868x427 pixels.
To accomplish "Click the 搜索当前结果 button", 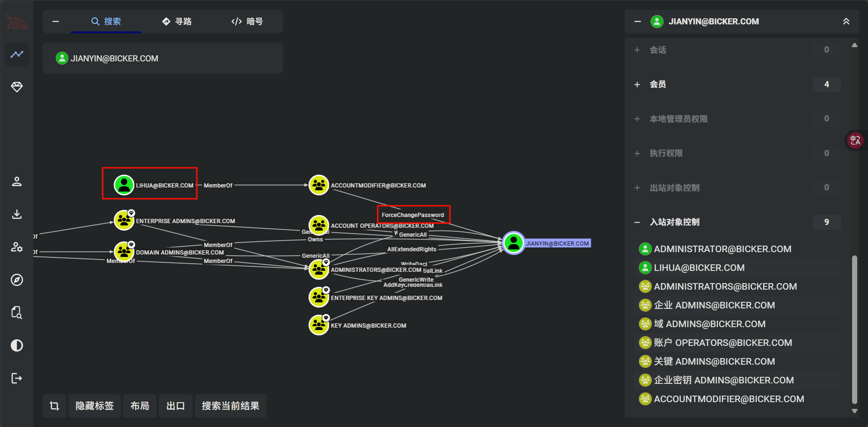I will pos(231,406).
